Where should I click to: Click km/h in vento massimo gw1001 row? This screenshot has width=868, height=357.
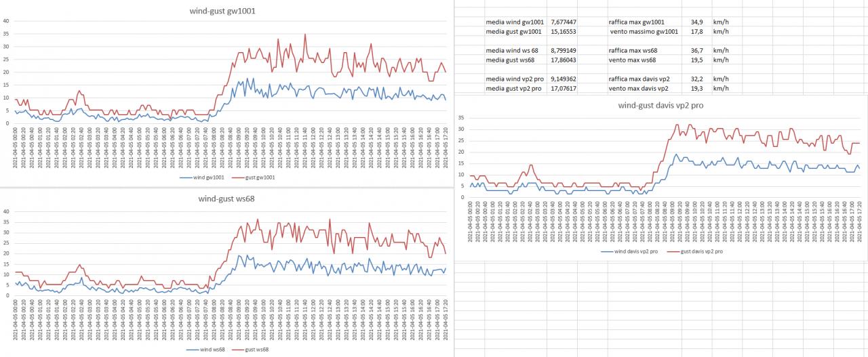click(721, 31)
